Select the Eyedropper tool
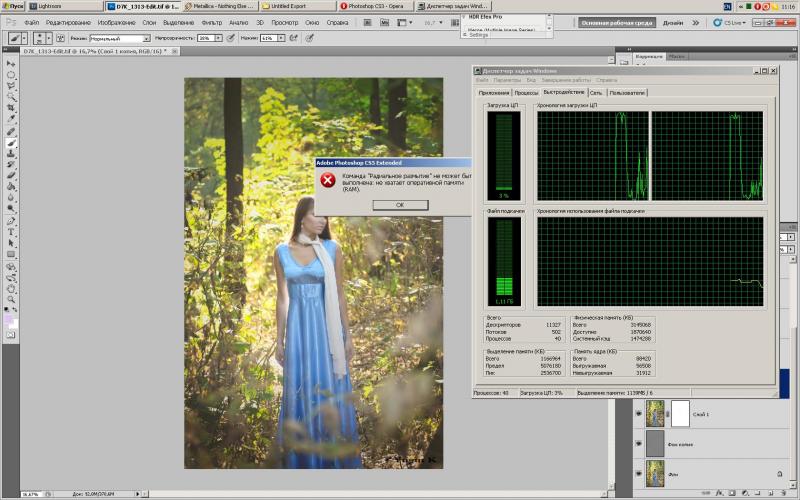800x500 pixels. pos(11,119)
